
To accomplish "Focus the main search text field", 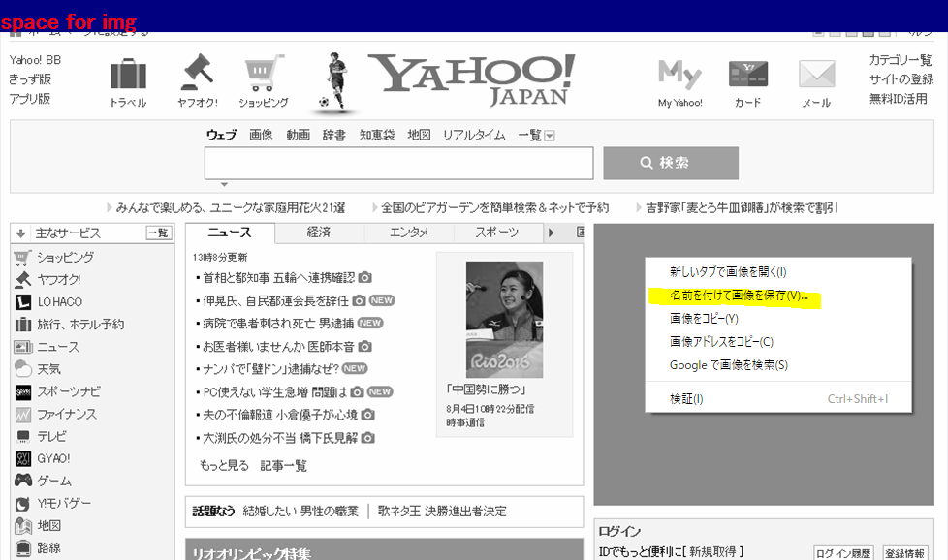I will point(398,163).
